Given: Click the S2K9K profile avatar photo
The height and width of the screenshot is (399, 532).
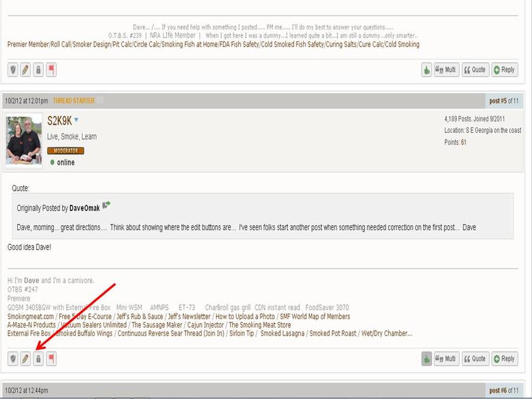Looking at the screenshot, I should (24, 140).
